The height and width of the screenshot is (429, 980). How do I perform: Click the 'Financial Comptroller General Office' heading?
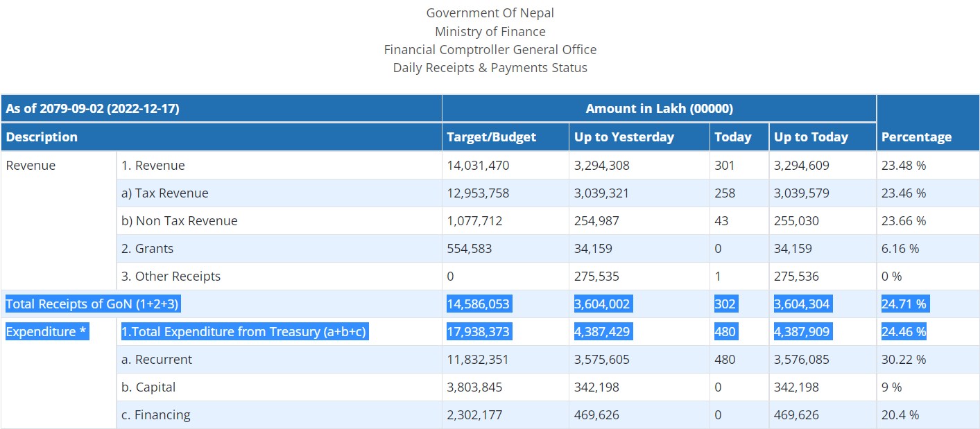click(490, 50)
